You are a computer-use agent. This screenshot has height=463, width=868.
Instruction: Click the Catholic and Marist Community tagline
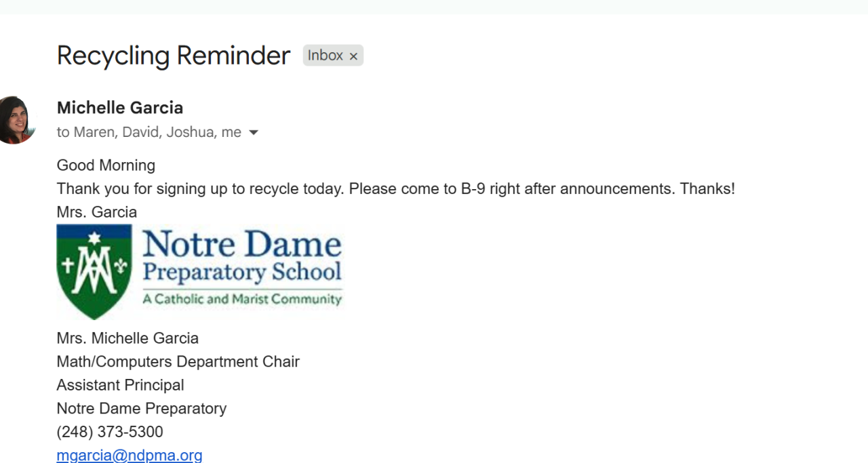pos(241,299)
